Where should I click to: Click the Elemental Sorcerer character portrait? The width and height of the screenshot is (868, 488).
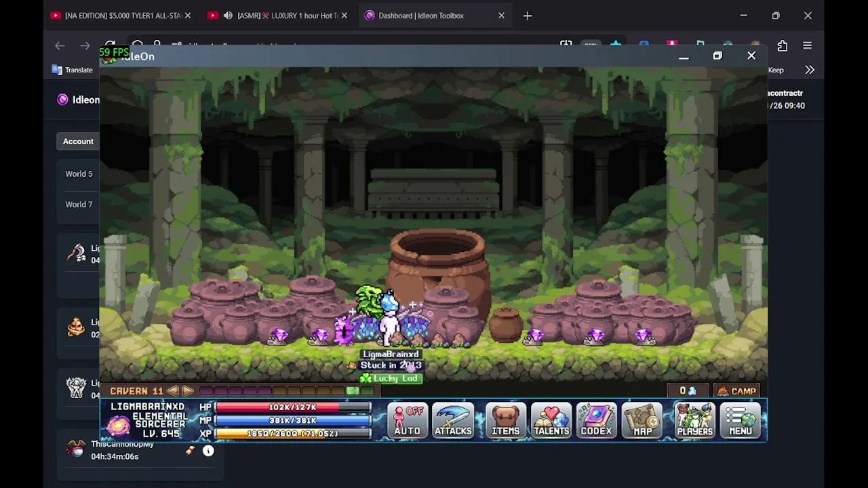(x=119, y=426)
